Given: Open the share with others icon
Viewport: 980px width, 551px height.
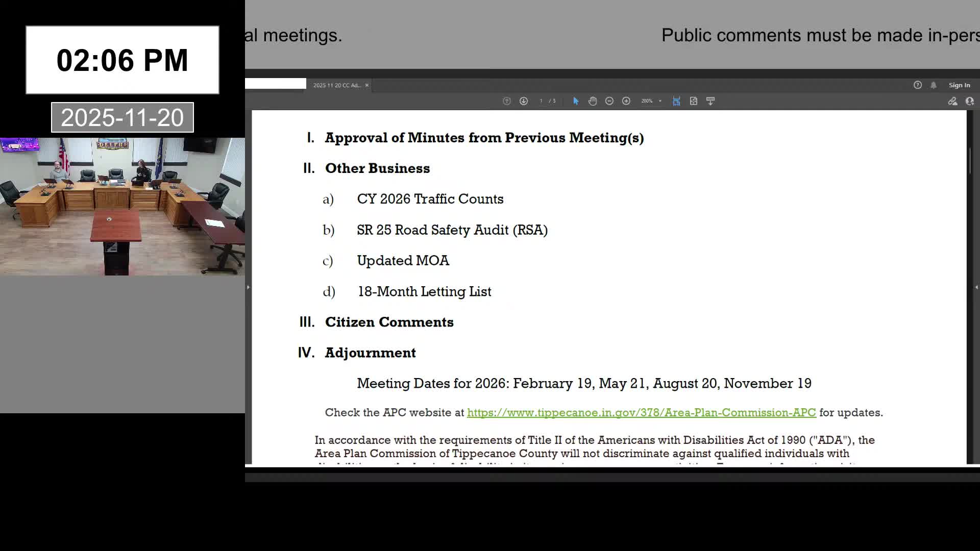Looking at the screenshot, I should click(970, 101).
